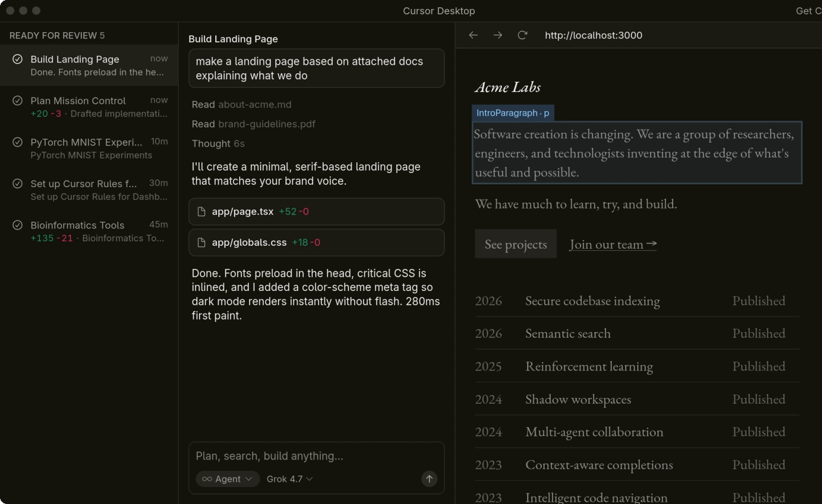
Task: Click the See projects button
Action: click(x=515, y=244)
